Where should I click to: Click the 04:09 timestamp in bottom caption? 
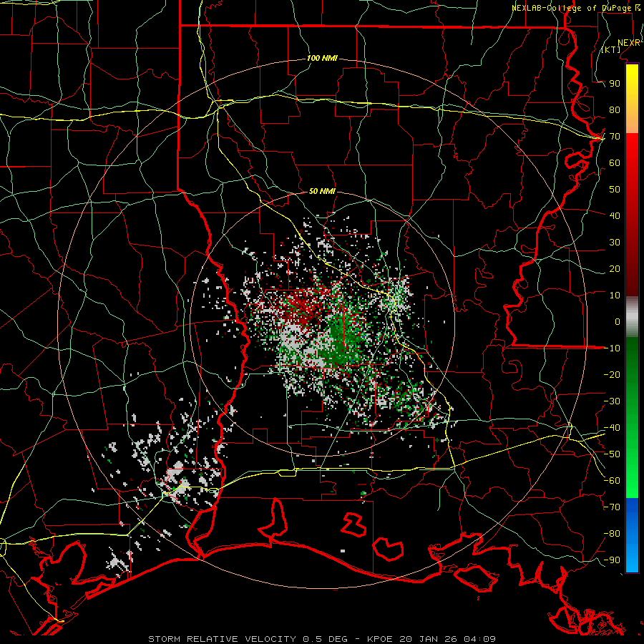[479, 639]
